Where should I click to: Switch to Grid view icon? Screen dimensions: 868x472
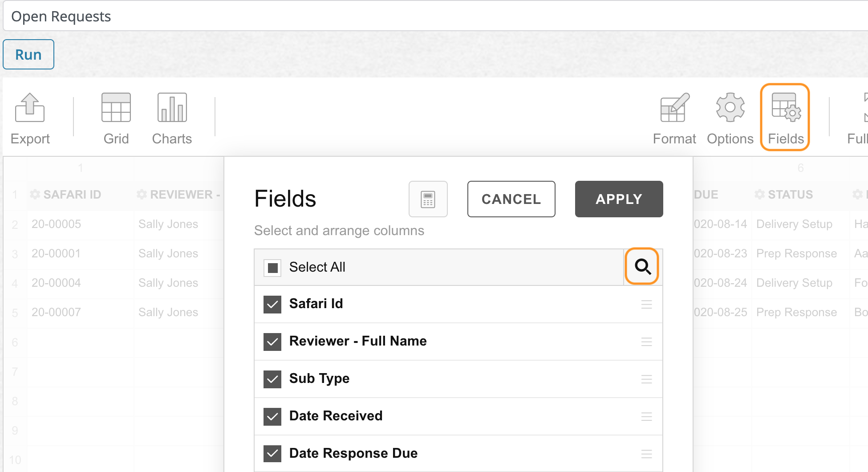(116, 108)
